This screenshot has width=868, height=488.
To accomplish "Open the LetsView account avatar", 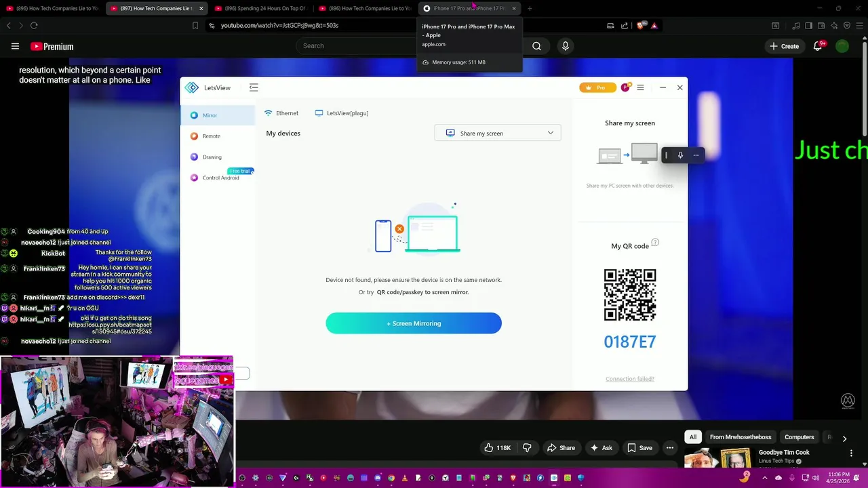I will 625,87.
